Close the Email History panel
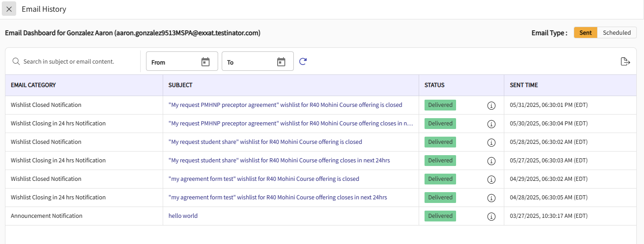644x244 pixels. [x=9, y=9]
